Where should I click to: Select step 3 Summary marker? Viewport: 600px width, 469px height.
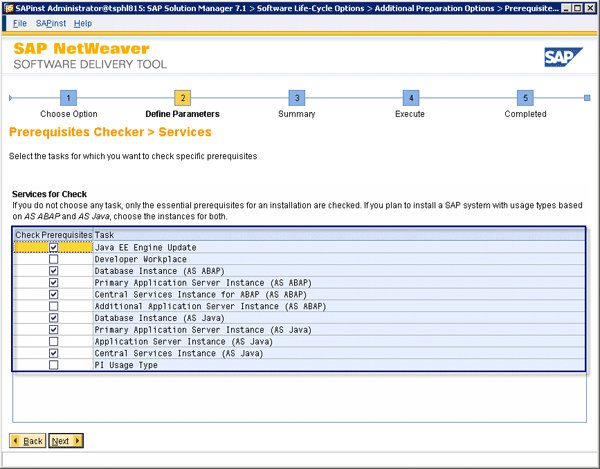[x=296, y=98]
